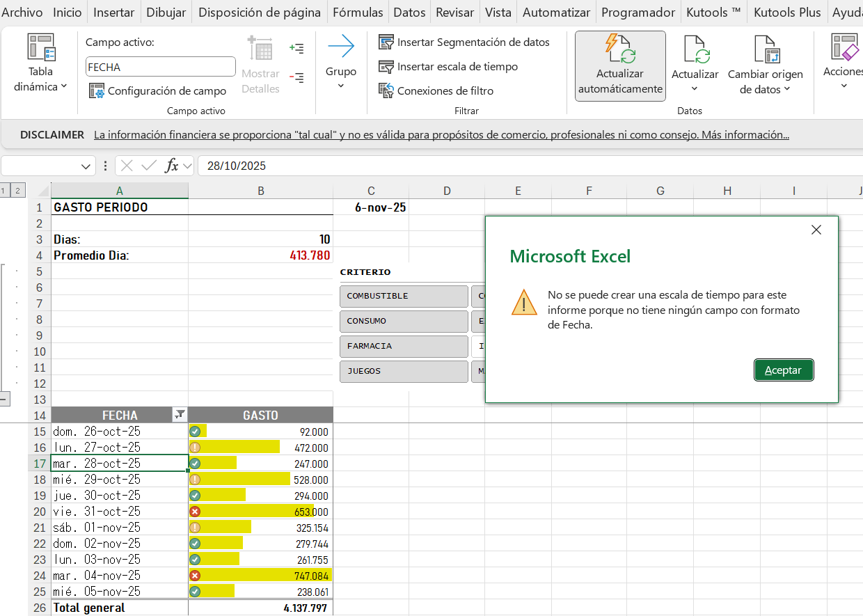The height and width of the screenshot is (616, 863).
Task: Toggle the CONSUMO slicer item
Action: point(404,321)
